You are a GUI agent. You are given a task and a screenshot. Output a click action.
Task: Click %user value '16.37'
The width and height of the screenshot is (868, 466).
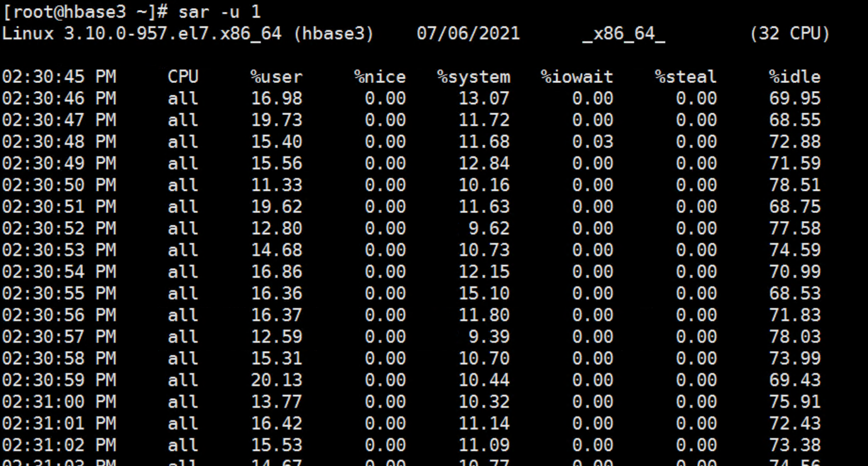(x=277, y=315)
